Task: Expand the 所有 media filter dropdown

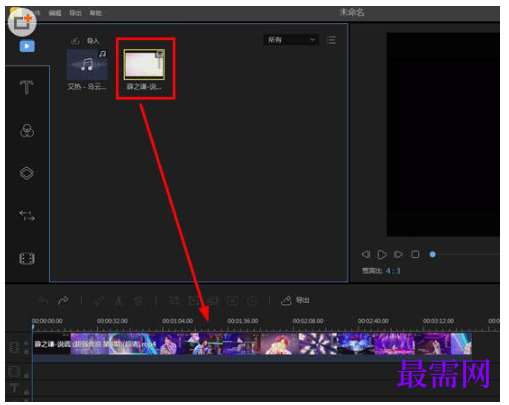Action: click(x=291, y=40)
